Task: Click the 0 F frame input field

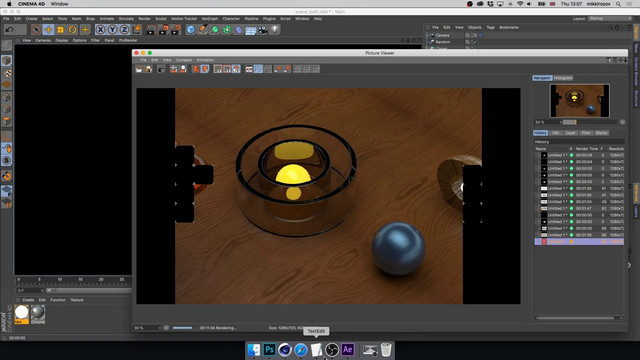Action: tap(29, 291)
